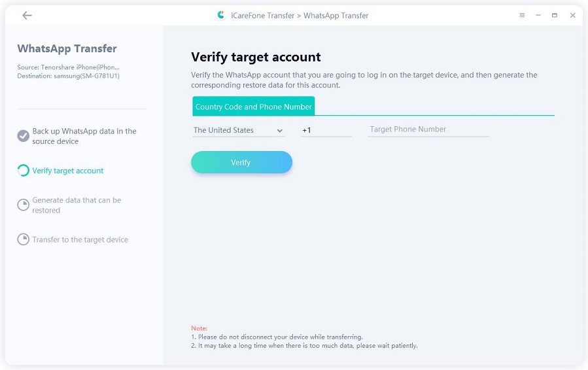Screen dimensions: 588x370
Task: Click the back arrow icon
Action: [27, 16]
